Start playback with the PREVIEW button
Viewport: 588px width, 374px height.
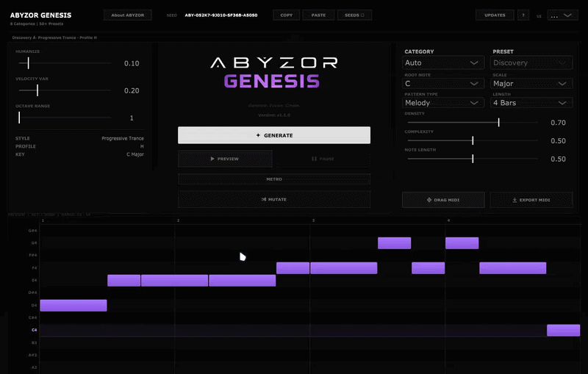click(225, 159)
